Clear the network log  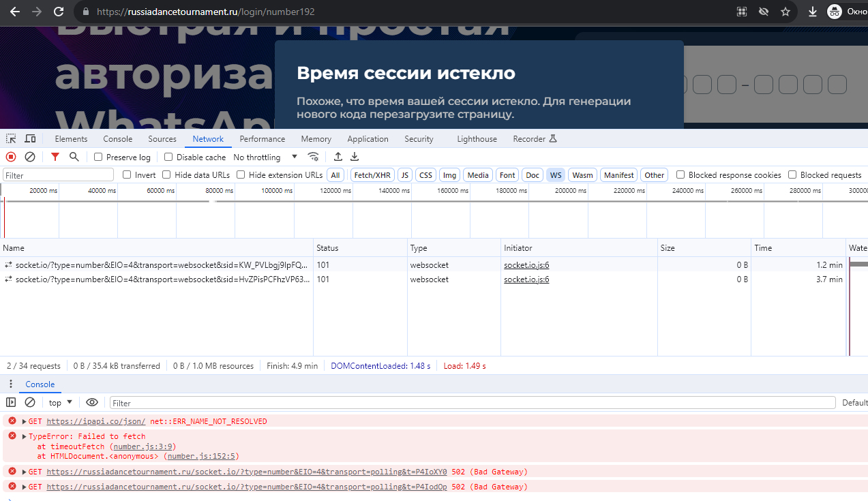coord(30,157)
